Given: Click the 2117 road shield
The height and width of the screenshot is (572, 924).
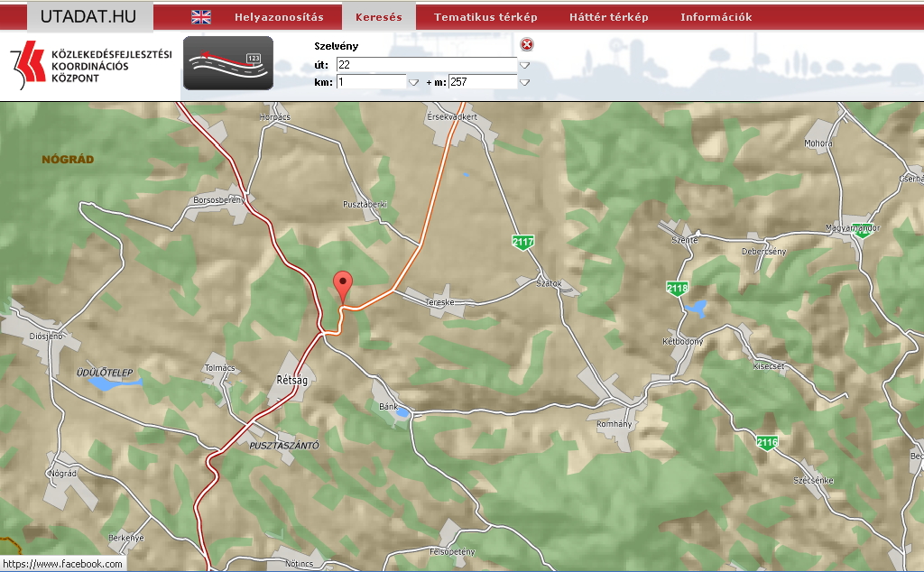Looking at the screenshot, I should 522,243.
